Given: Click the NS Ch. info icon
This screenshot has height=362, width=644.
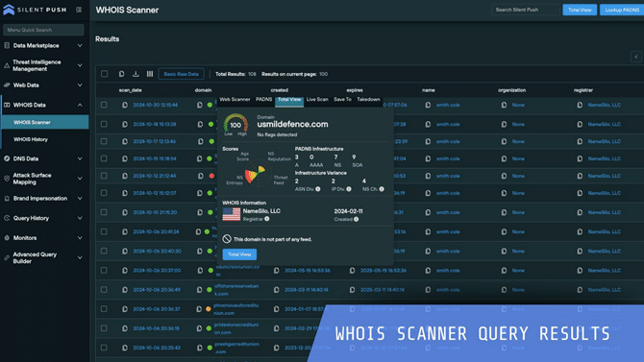Looking at the screenshot, I should pos(382,189).
